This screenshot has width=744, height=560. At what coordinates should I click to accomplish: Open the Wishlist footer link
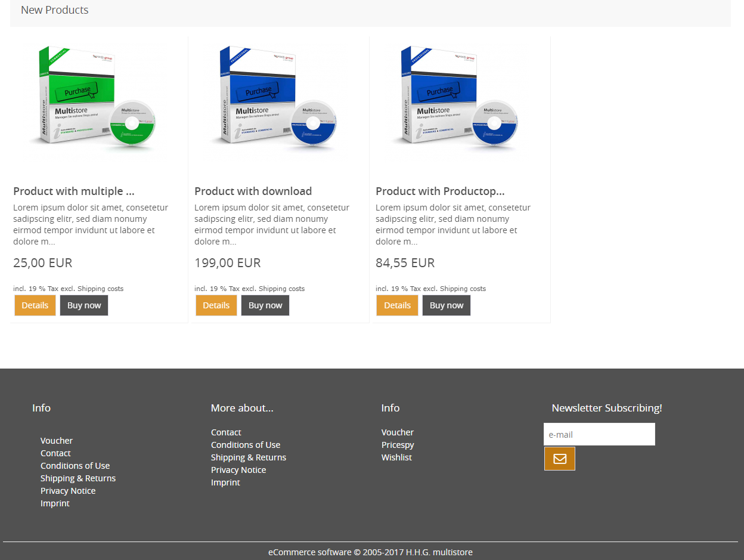tap(396, 457)
